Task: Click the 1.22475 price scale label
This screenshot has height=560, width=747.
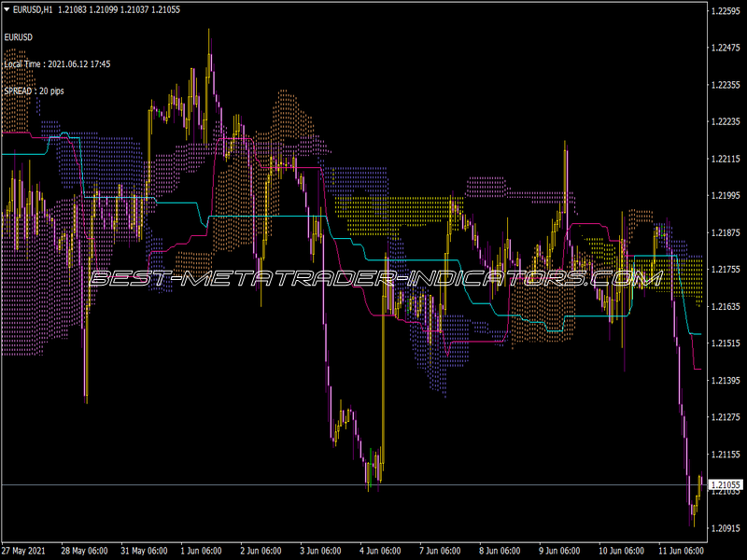Action: tap(726, 48)
